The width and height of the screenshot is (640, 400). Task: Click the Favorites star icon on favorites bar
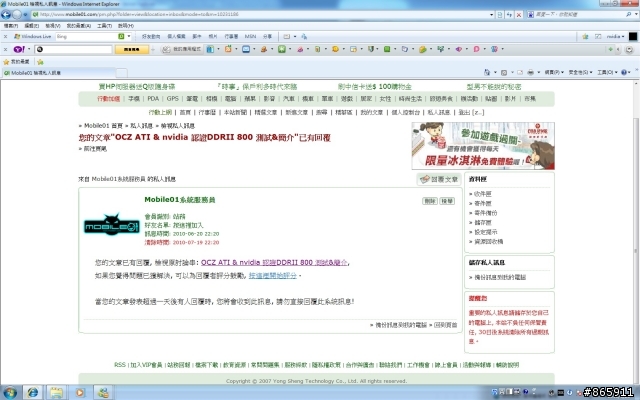pyautogui.click(x=6, y=62)
